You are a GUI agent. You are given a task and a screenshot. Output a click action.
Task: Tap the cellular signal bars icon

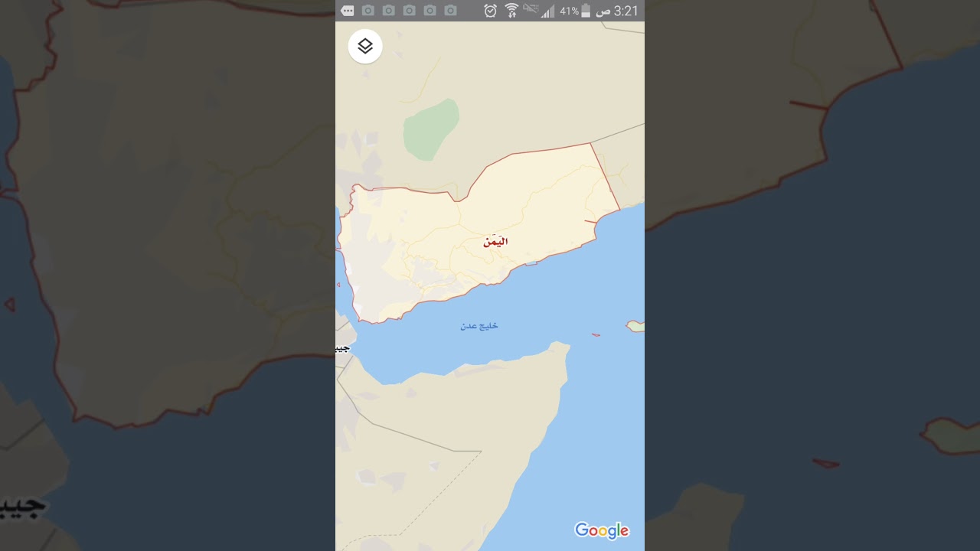click(548, 11)
